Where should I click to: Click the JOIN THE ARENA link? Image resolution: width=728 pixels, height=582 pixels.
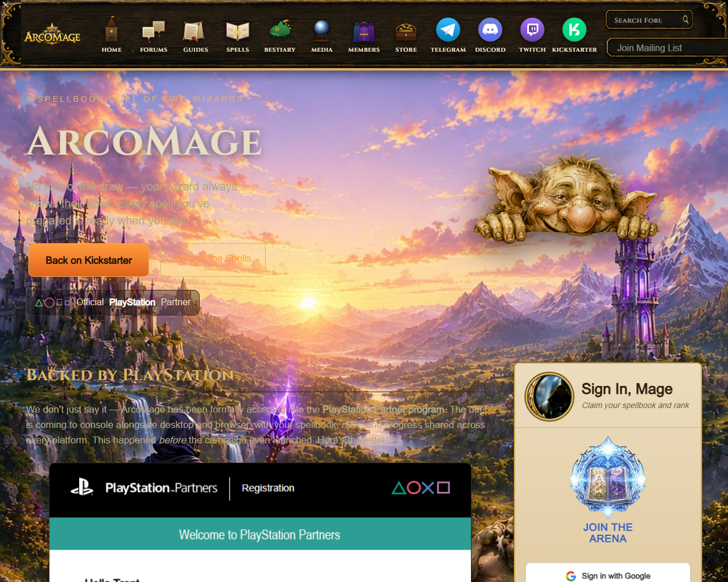coord(608,533)
